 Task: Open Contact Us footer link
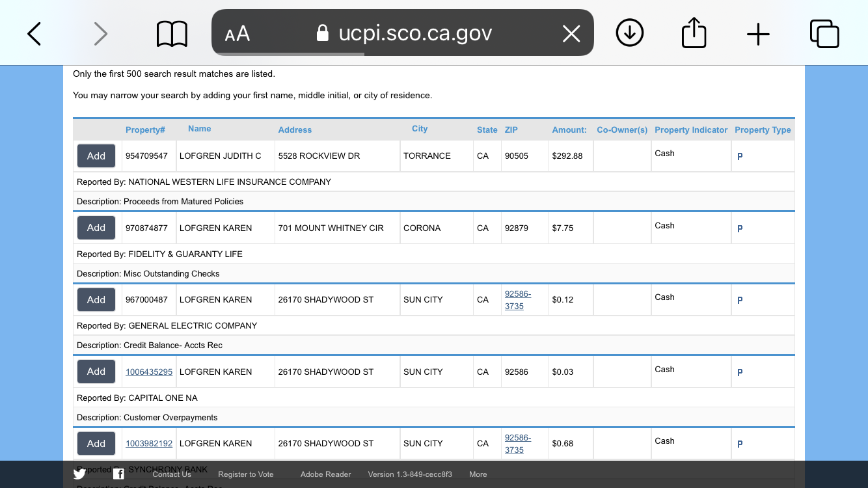[172, 474]
